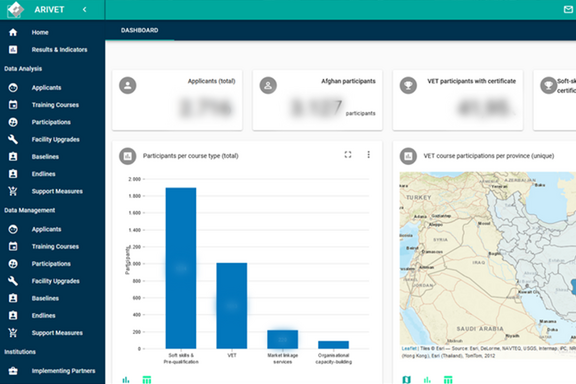576x384 pixels.
Task: Open Facility Upgrades under Data Management
Action: (55, 281)
